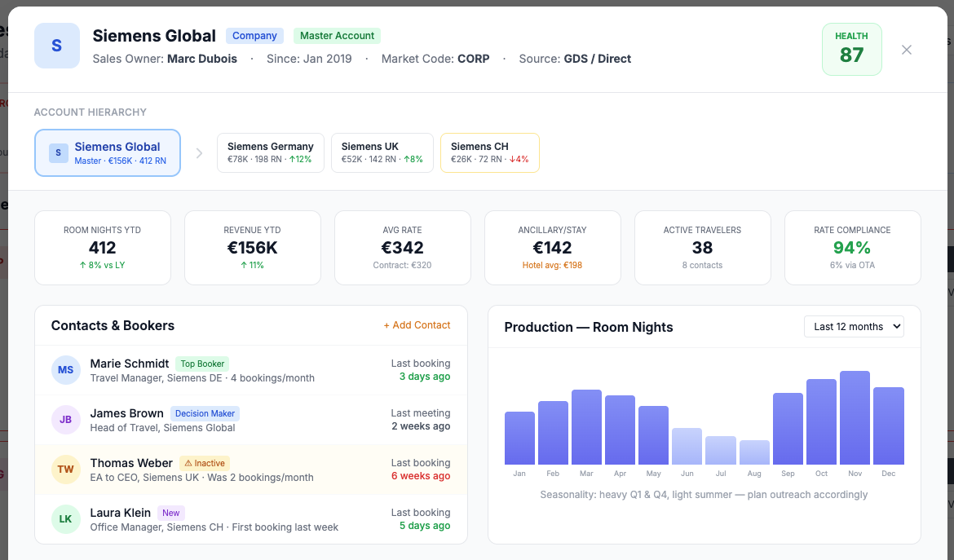This screenshot has width=954, height=560.
Task: Click the Mar bar in chart
Action: (586, 427)
